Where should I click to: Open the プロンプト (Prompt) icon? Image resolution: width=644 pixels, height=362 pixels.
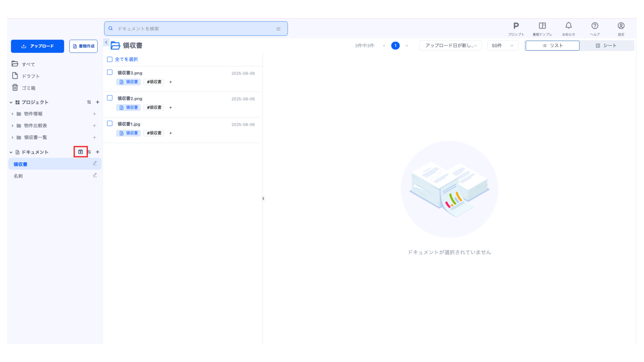516,26
